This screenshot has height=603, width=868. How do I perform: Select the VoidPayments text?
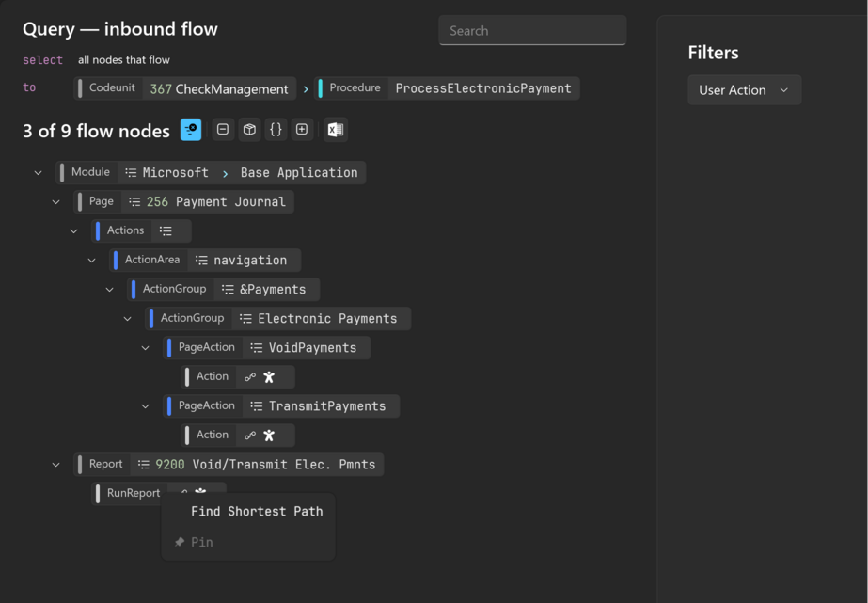(x=312, y=348)
